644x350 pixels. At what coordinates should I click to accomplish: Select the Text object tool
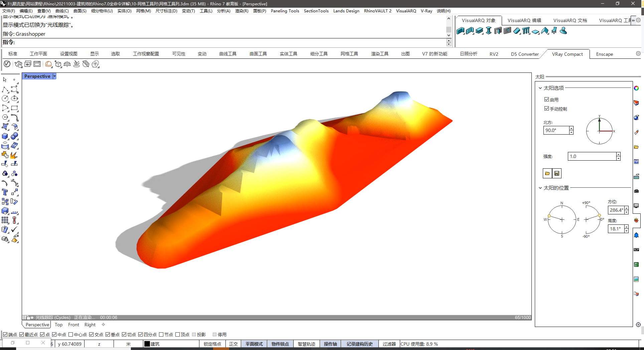tap(5, 192)
